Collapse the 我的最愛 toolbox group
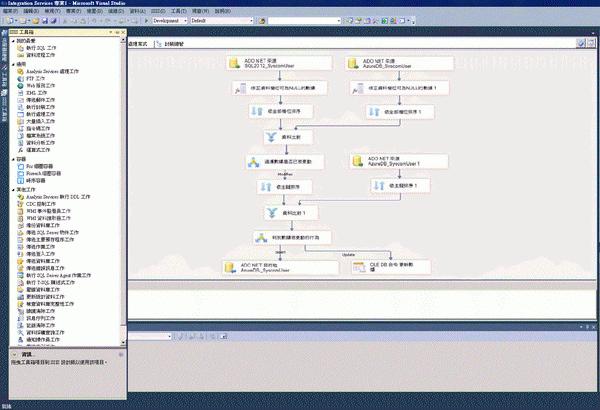Viewport: 600px width, 410px height. pyautogui.click(x=13, y=41)
